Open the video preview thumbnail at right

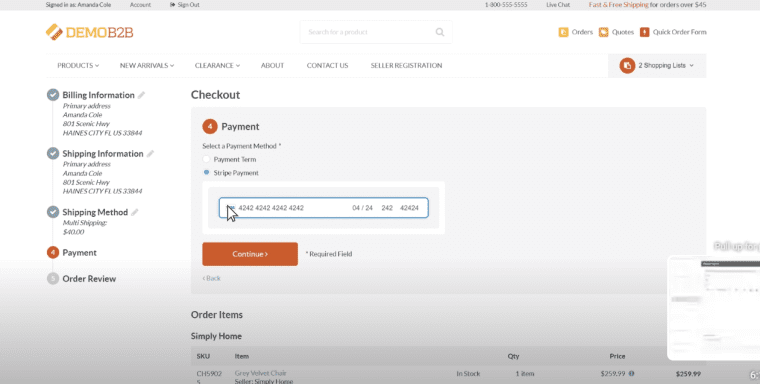713,308
